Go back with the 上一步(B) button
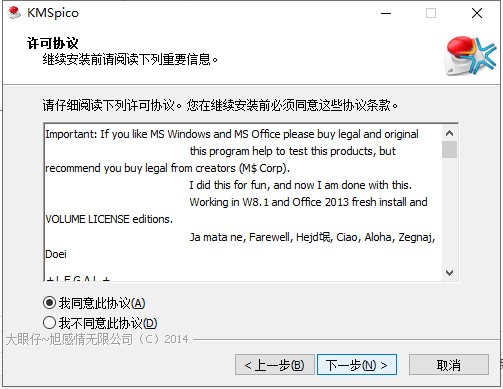 click(x=275, y=365)
